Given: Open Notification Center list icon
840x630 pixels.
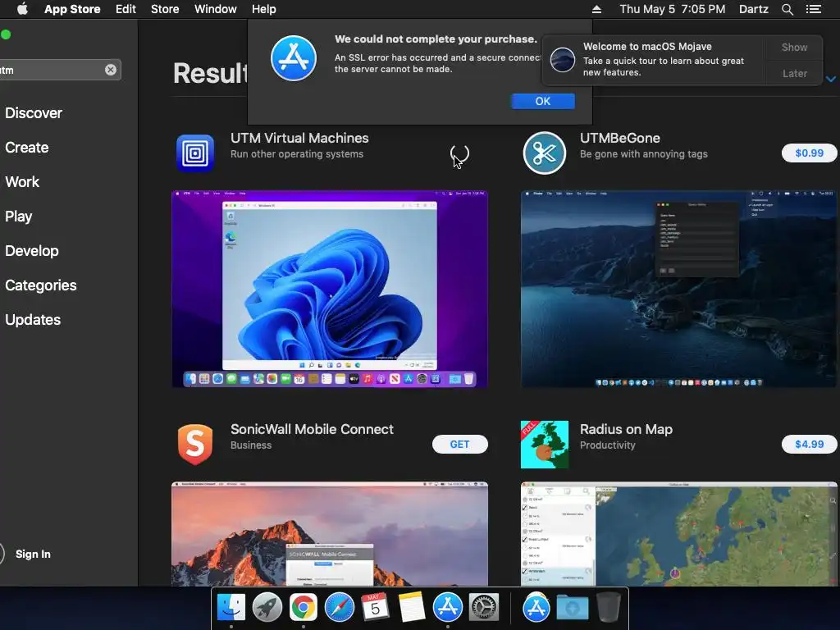Looking at the screenshot, I should click(813, 9).
